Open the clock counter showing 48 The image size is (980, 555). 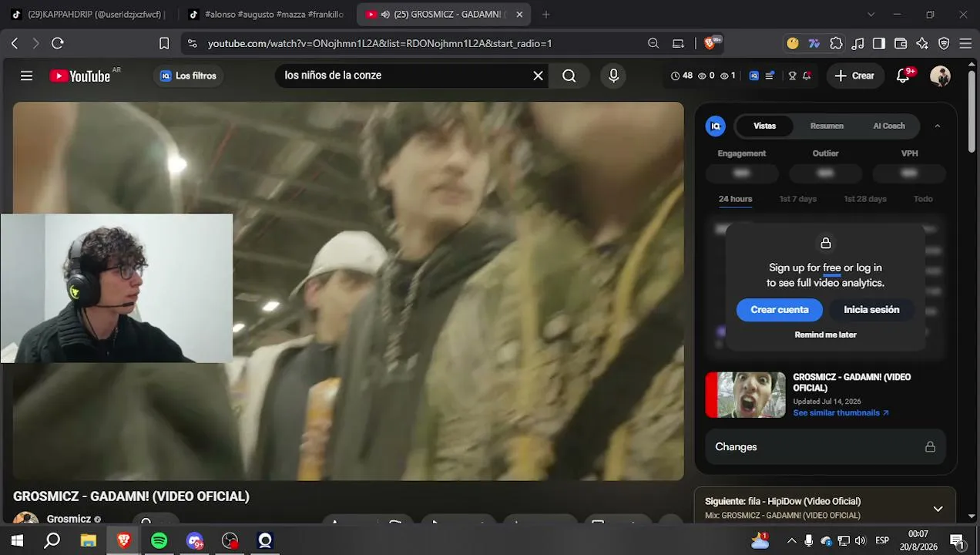coord(682,76)
